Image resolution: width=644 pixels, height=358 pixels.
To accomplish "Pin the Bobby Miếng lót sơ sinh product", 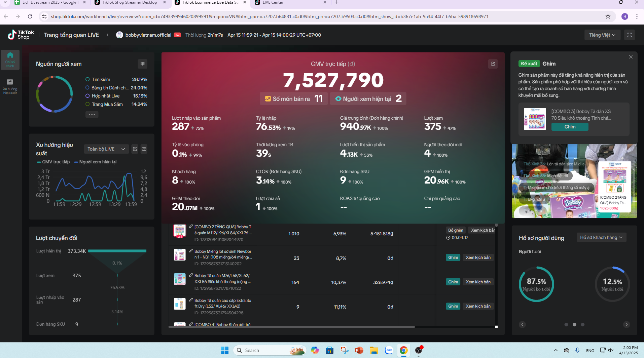I will click(x=453, y=257).
